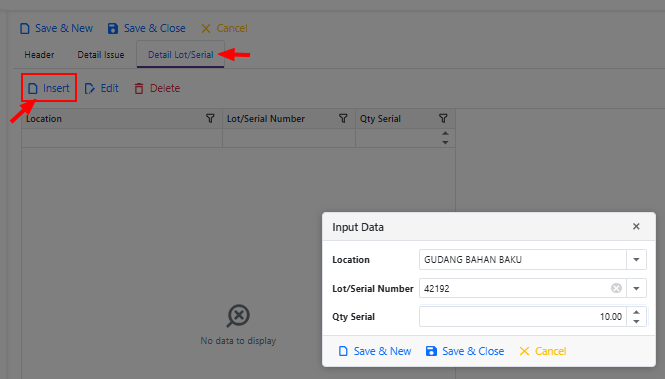Open the filter on Location column
665x379 pixels.
(210, 119)
